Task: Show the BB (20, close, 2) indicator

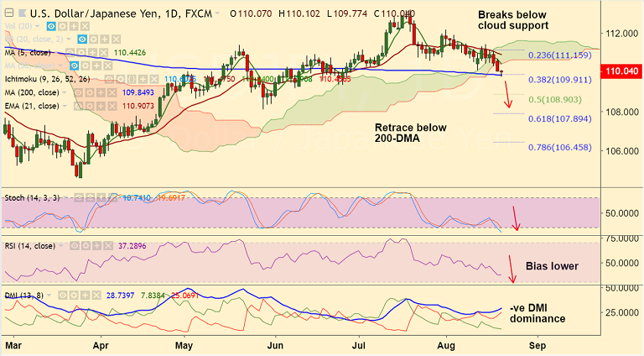Action: (82, 39)
